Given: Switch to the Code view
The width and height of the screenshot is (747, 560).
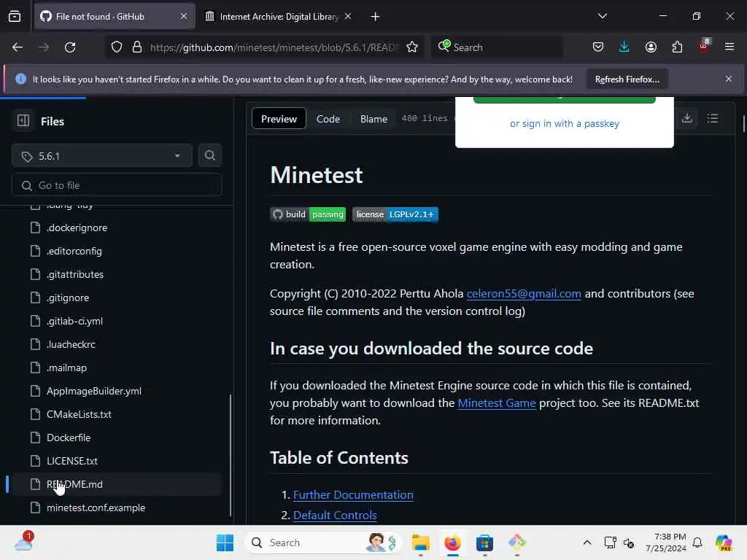Looking at the screenshot, I should pyautogui.click(x=328, y=119).
